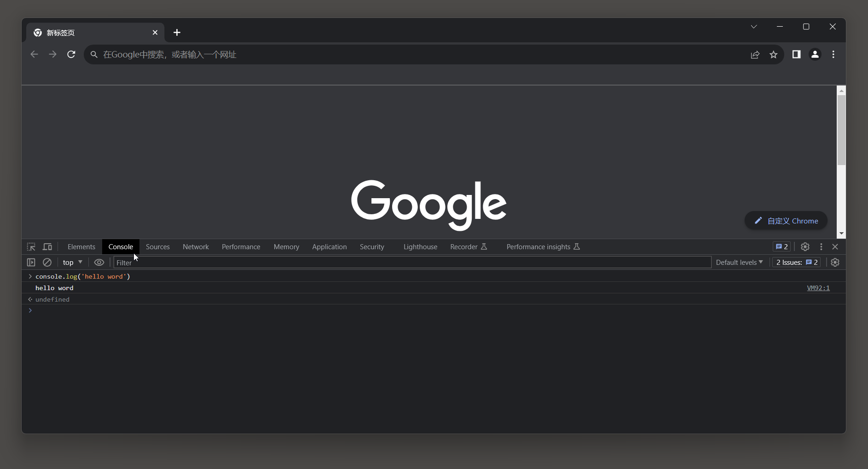Click the issues counter badge in DevTools tab bar

pyautogui.click(x=781, y=247)
